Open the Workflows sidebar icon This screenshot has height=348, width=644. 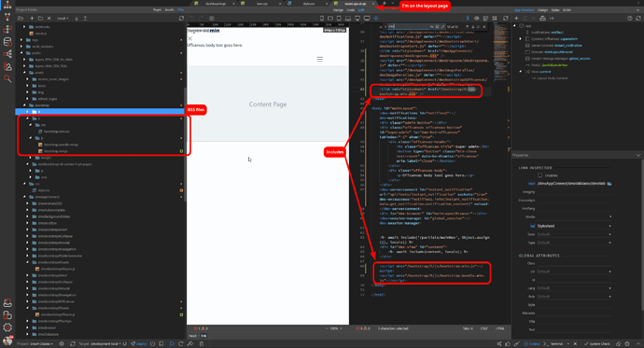7,30
